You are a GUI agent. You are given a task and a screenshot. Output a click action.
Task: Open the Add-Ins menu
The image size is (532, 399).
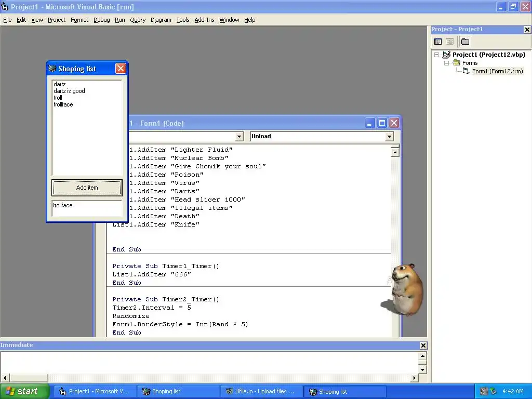204,20
